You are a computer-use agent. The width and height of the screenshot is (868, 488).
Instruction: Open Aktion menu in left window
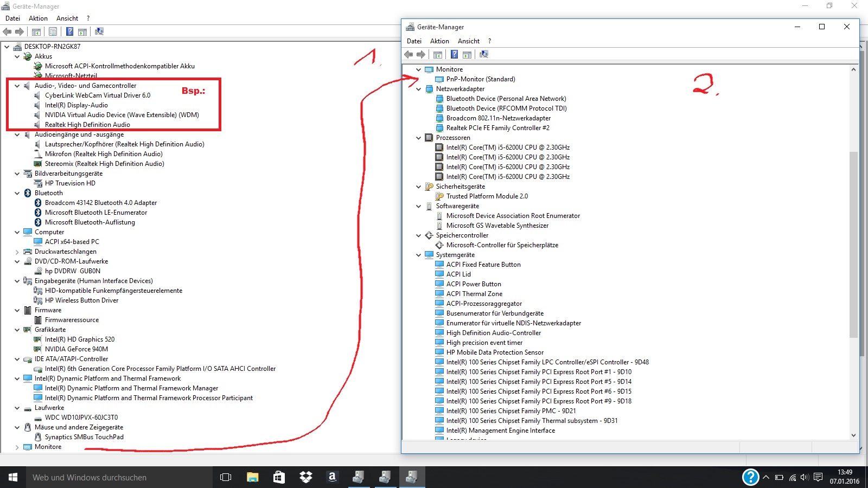(38, 18)
